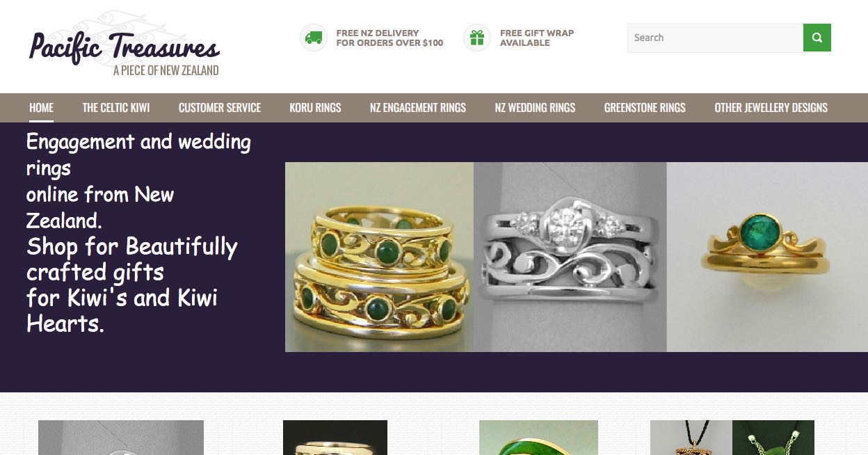868x455 pixels.
Task: Click the Free NZ Delivery text
Action: (x=389, y=38)
